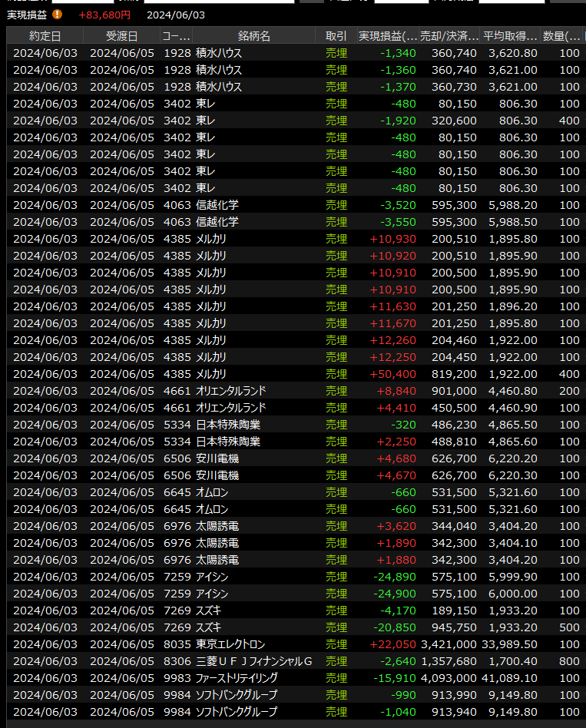Select the 東レ row with quantity 400
This screenshot has height=728, width=586.
pos(253,121)
